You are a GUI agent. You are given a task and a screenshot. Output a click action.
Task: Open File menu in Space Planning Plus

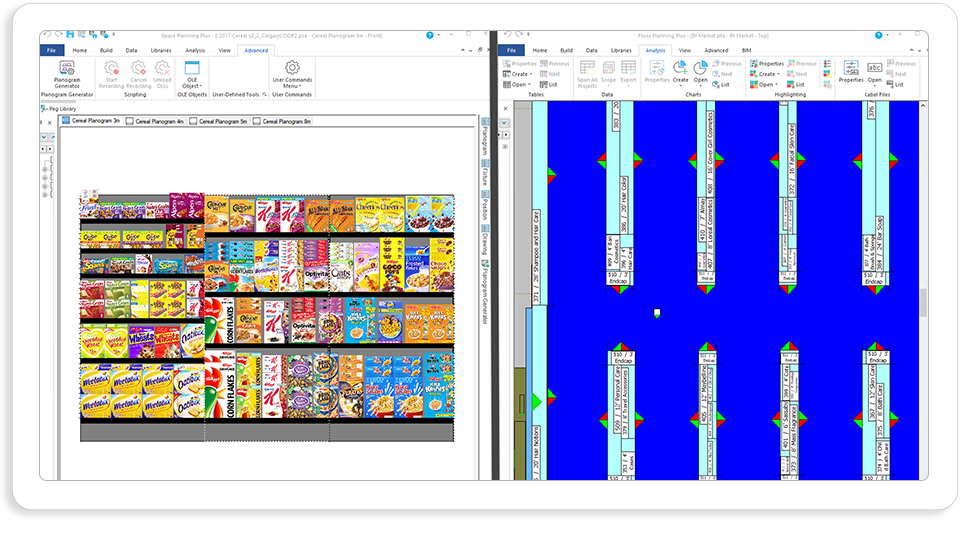pos(51,50)
